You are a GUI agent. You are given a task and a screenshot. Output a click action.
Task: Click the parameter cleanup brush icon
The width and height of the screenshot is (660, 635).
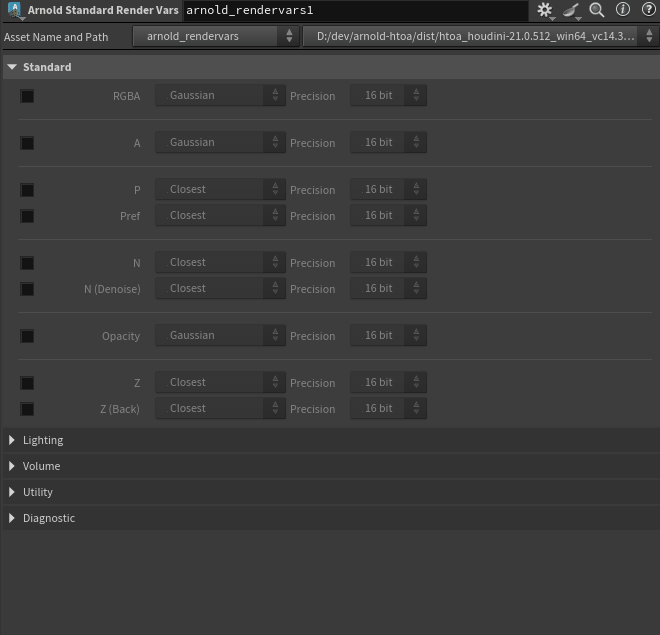[x=571, y=10]
